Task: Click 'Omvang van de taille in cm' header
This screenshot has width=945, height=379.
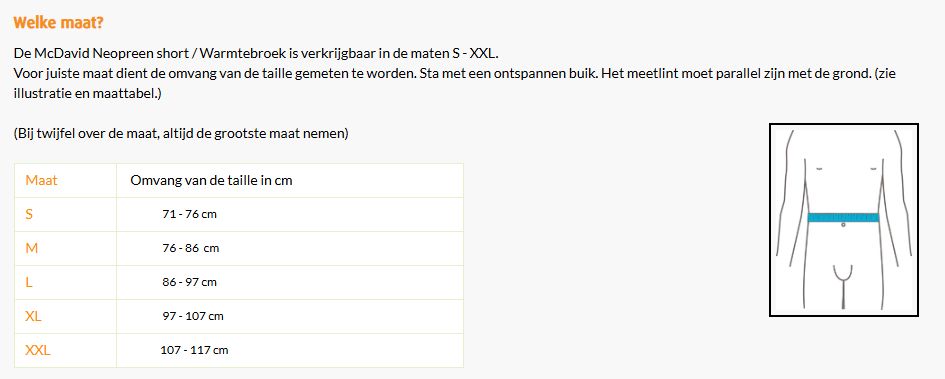Action: coord(212,180)
